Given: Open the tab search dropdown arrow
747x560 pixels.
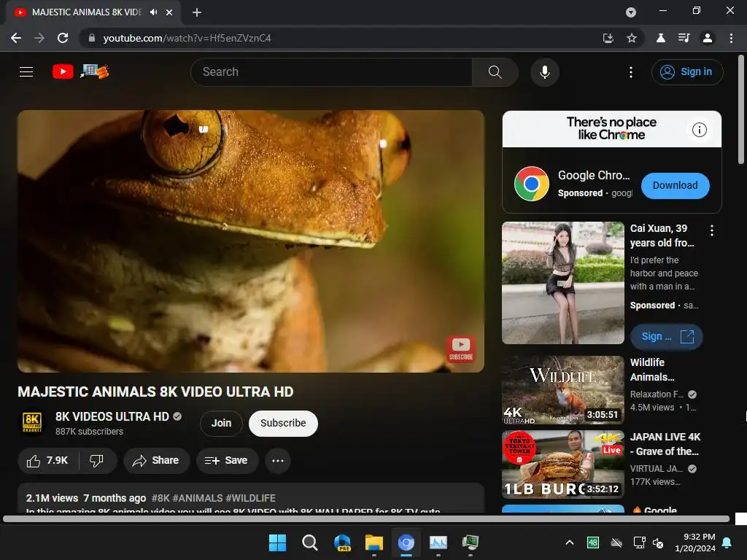Looking at the screenshot, I should (631, 12).
